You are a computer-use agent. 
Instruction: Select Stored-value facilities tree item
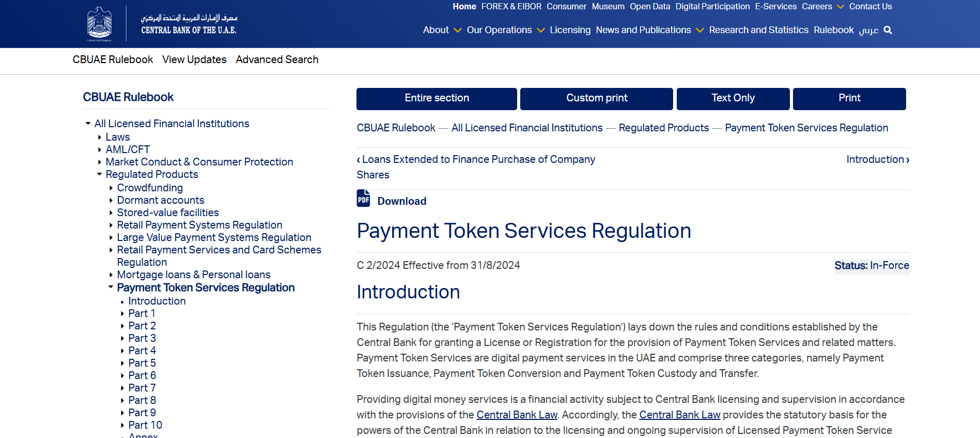point(168,213)
